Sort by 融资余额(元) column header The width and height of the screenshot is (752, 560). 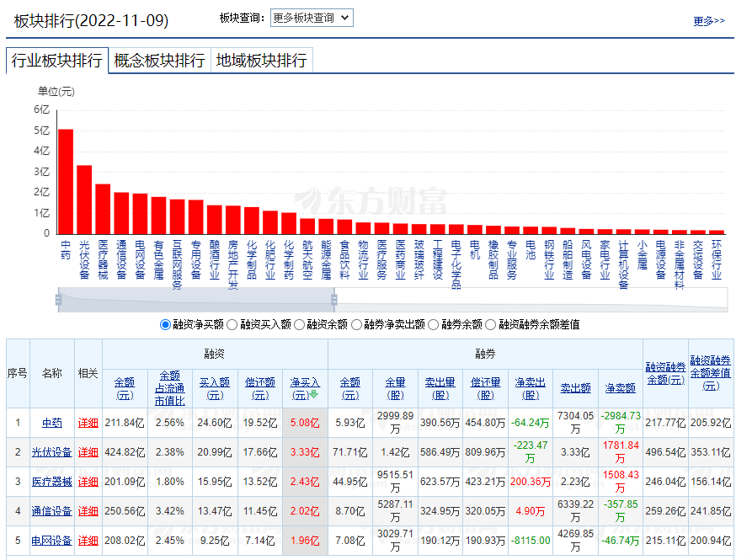coord(125,388)
